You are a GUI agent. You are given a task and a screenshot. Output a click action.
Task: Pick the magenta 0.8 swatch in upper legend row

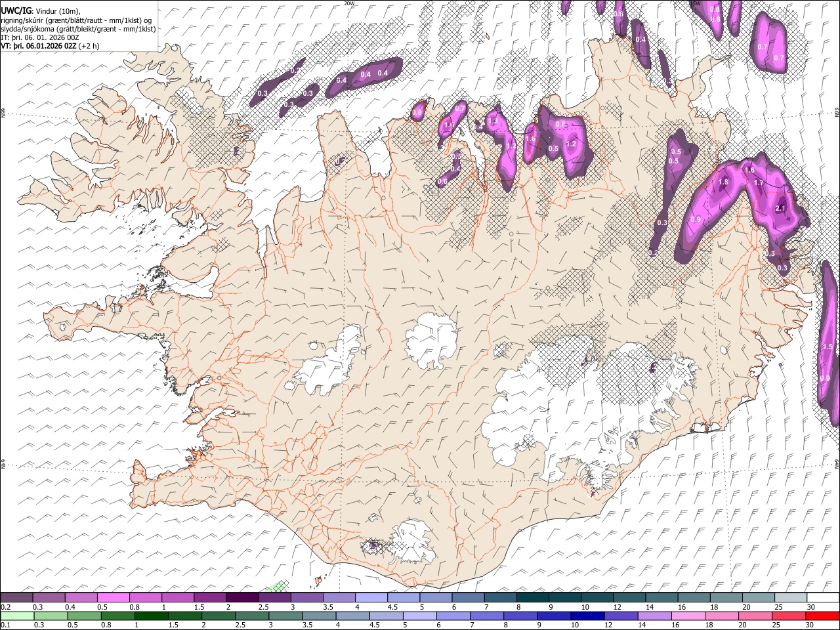point(146,598)
